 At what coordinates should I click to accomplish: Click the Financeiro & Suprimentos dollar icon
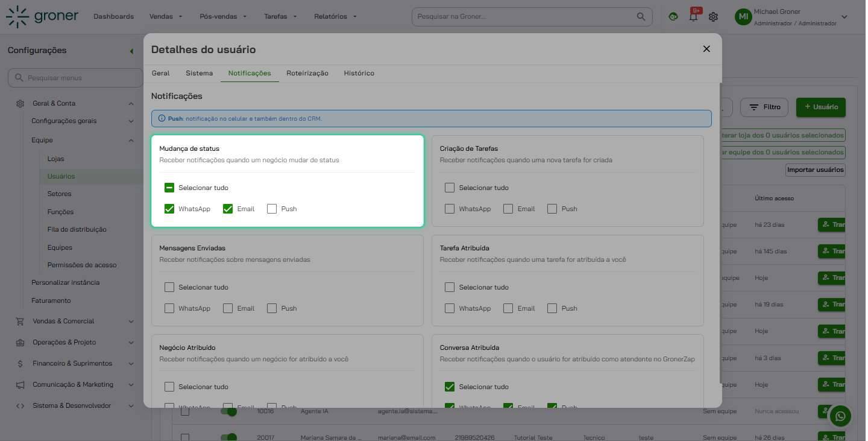point(20,363)
